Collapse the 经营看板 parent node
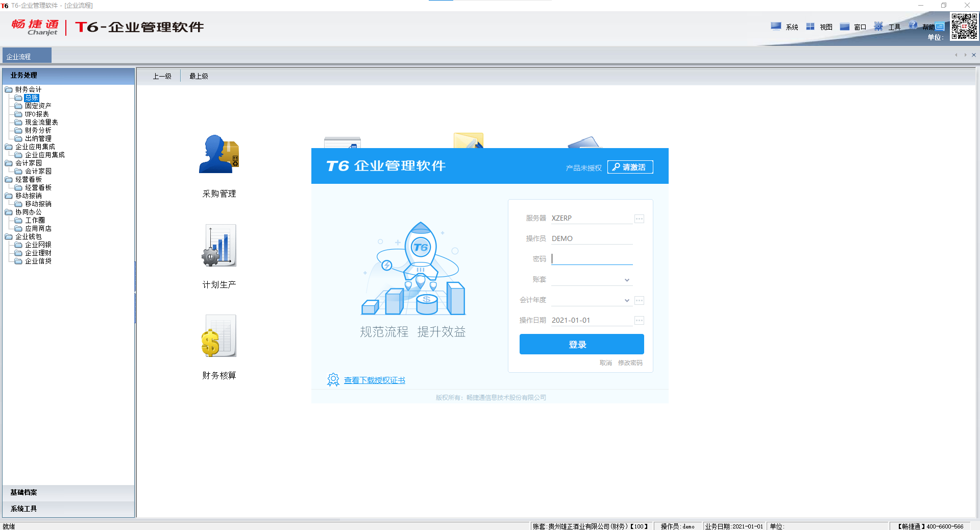Screen dimensions: 980x530 coord(9,179)
